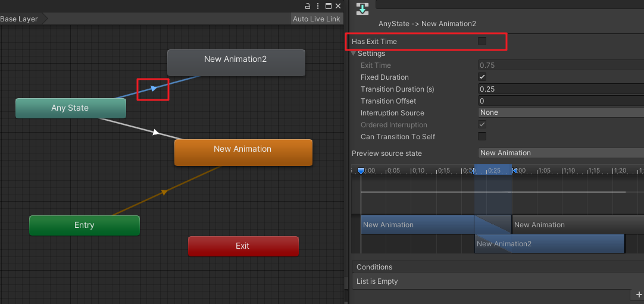Collapse the Settings foldout
The height and width of the screenshot is (304, 644).
[354, 54]
